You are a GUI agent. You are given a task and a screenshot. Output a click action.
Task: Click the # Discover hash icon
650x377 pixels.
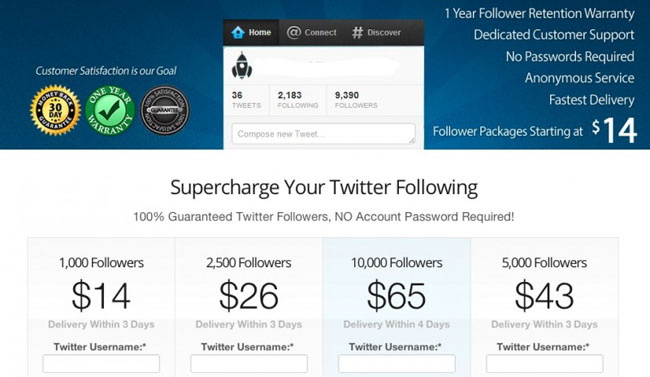click(357, 32)
